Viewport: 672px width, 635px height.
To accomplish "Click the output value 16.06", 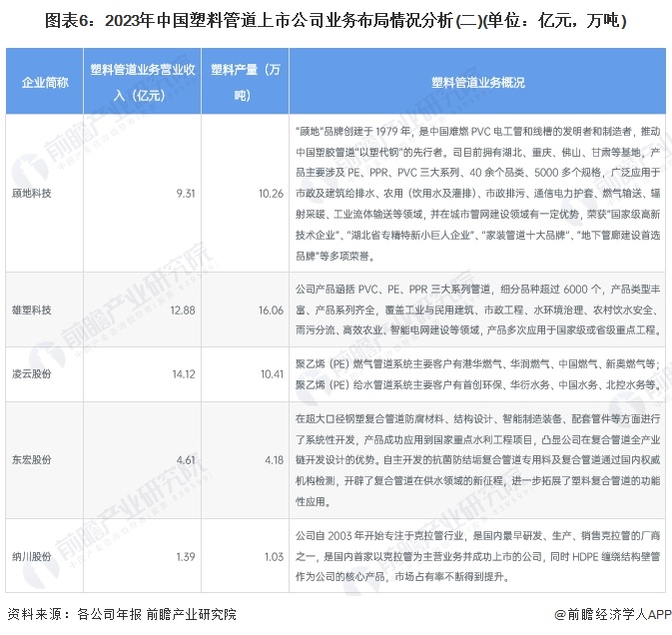I will [x=271, y=311].
